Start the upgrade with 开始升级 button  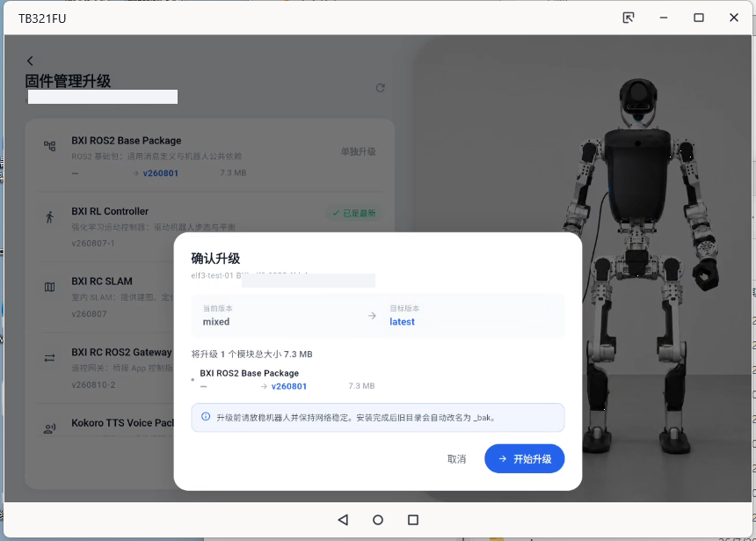coord(525,458)
